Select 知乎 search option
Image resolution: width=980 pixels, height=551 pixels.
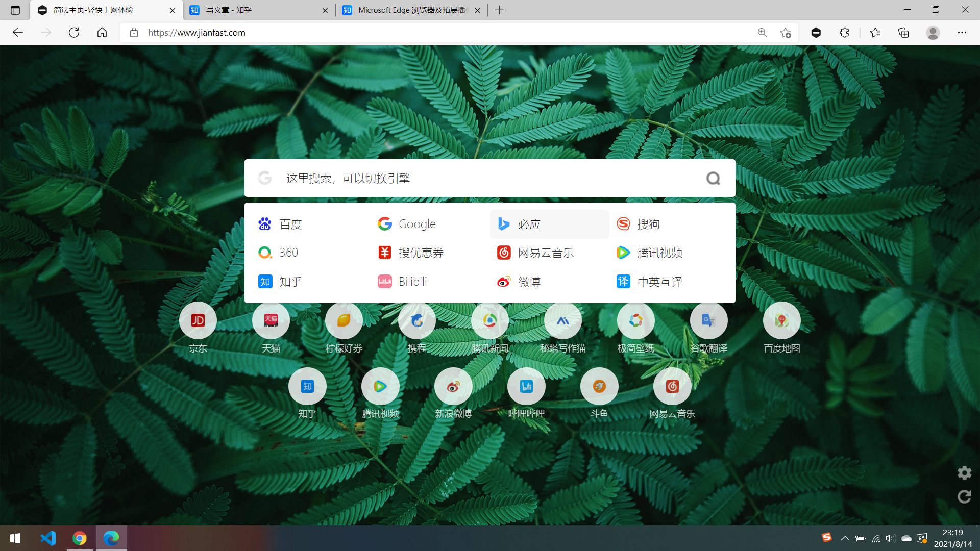click(x=311, y=282)
